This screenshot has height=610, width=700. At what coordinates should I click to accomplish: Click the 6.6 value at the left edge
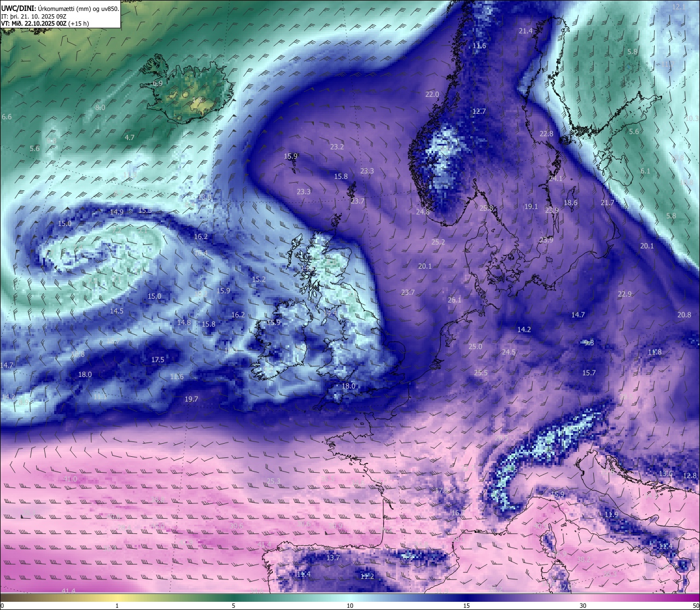click(7, 117)
